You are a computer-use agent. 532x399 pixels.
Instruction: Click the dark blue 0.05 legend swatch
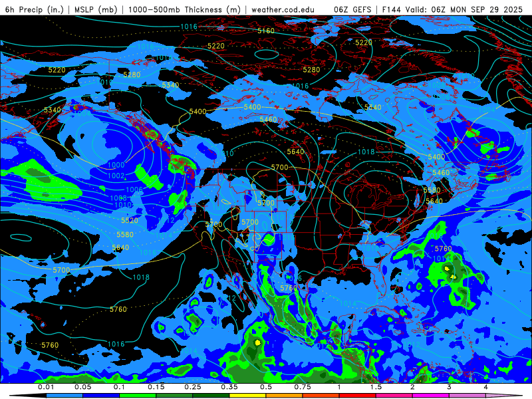(x=101, y=396)
